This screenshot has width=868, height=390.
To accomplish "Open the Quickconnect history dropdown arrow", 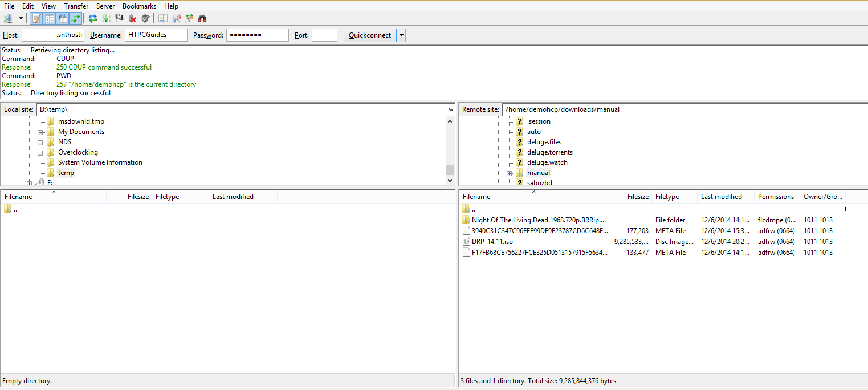I will tap(402, 35).
